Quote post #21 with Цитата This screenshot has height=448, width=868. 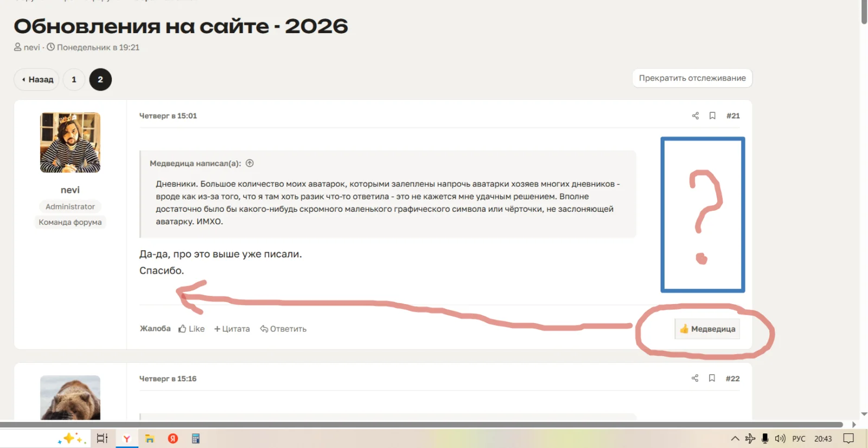pyautogui.click(x=232, y=329)
